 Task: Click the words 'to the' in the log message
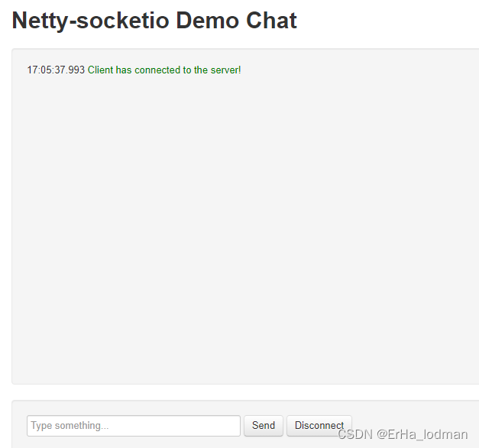(196, 70)
